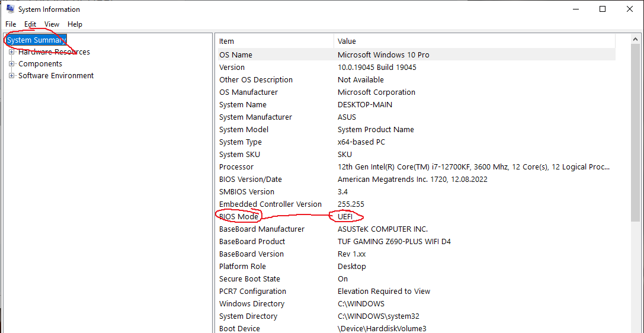The width and height of the screenshot is (644, 333).
Task: Select the System Type row
Action: pyautogui.click(x=416, y=142)
